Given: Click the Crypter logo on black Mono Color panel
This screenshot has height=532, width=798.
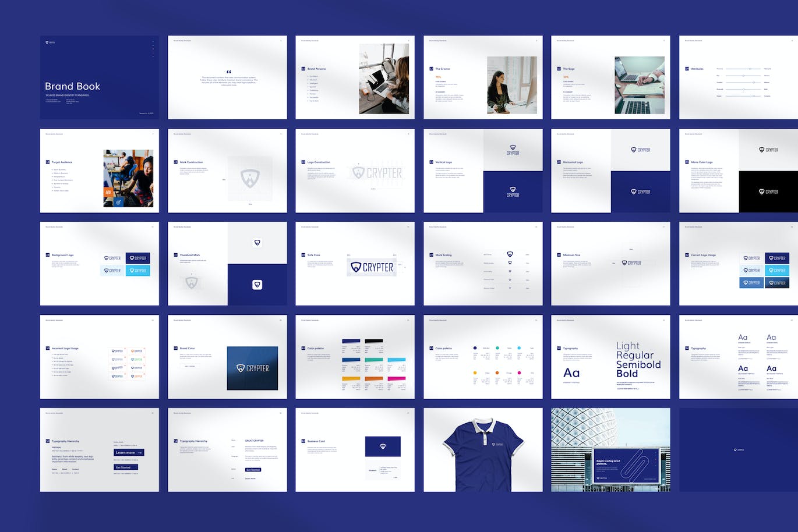Looking at the screenshot, I should click(x=768, y=191).
